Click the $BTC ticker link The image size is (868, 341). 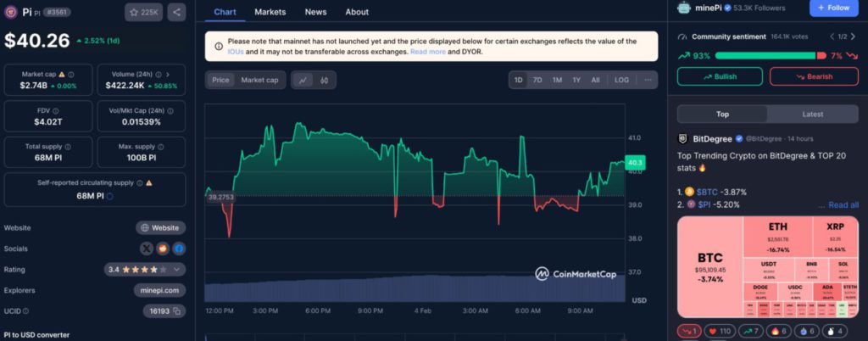point(707,192)
